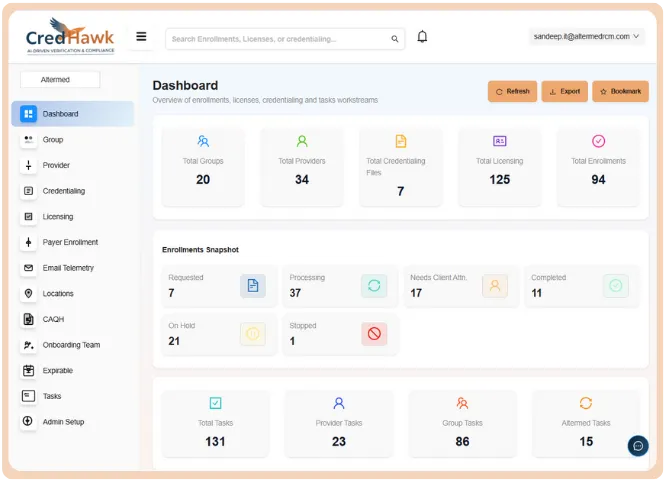This screenshot has height=482, width=665.
Task: Toggle the hamburger sidebar menu
Action: pyautogui.click(x=141, y=37)
